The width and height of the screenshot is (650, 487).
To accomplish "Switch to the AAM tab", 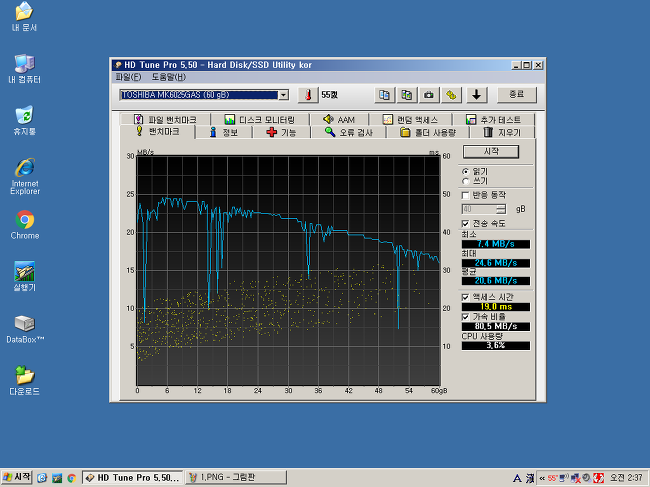I will 339,120.
